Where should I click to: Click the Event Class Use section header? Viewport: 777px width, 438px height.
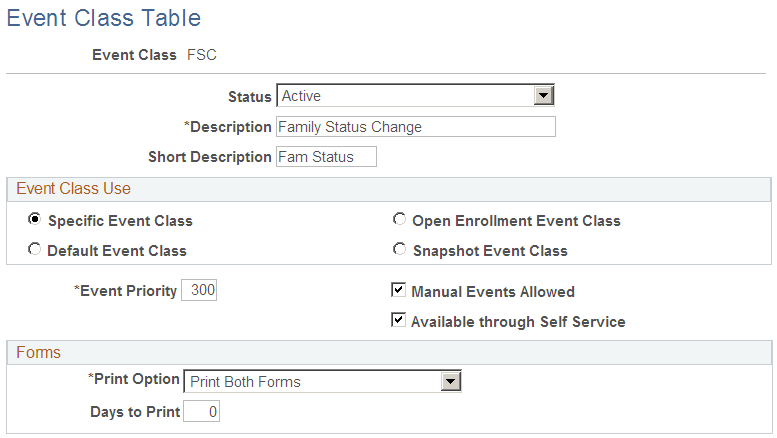point(74,188)
